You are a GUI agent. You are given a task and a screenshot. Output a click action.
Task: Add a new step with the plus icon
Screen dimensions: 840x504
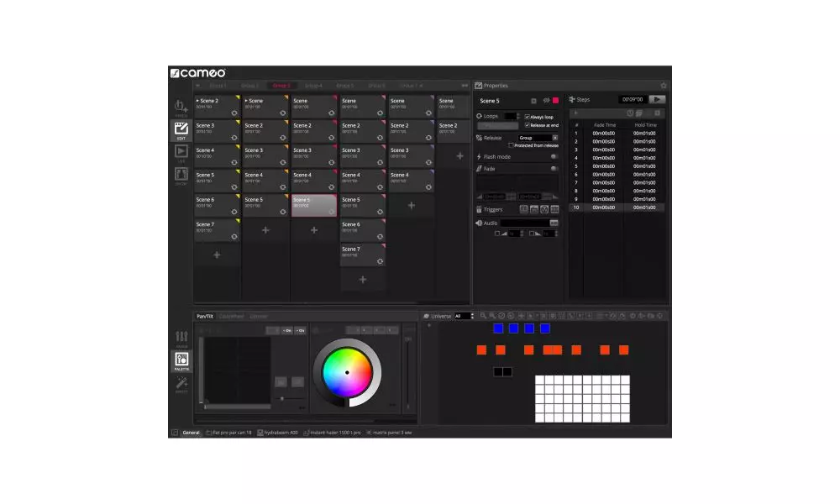[575, 113]
